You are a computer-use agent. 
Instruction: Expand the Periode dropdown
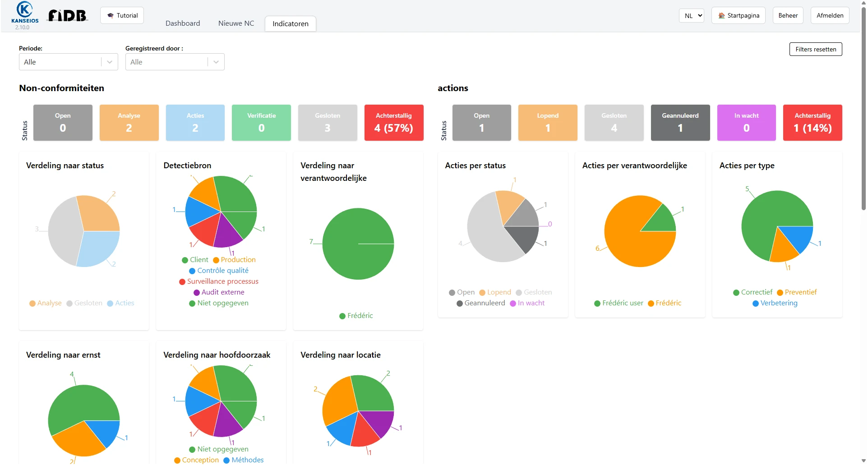(68, 62)
